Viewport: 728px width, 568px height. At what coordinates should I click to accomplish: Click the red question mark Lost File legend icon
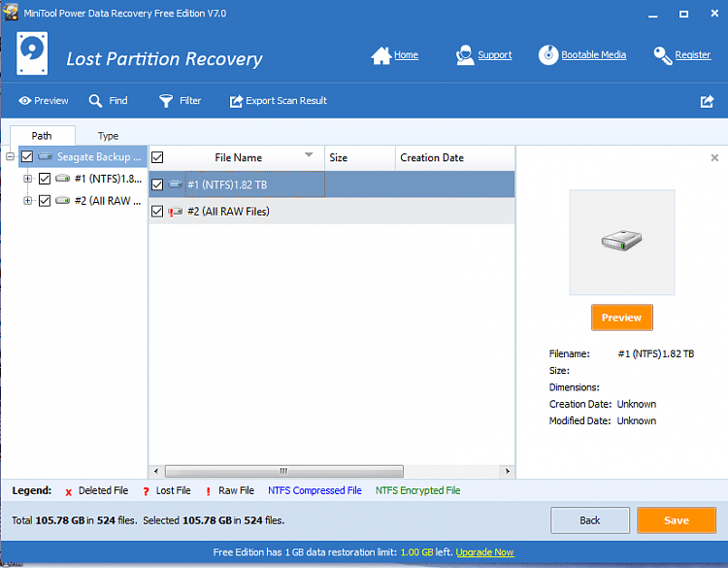click(146, 492)
